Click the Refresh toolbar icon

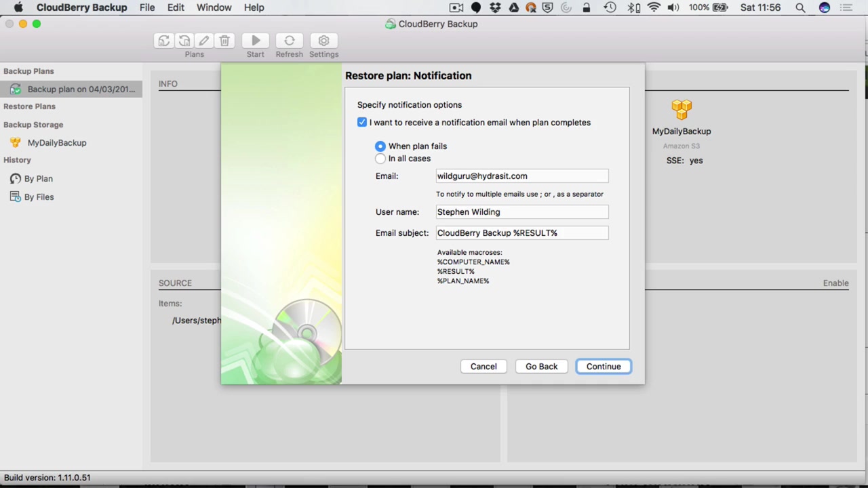pos(290,41)
